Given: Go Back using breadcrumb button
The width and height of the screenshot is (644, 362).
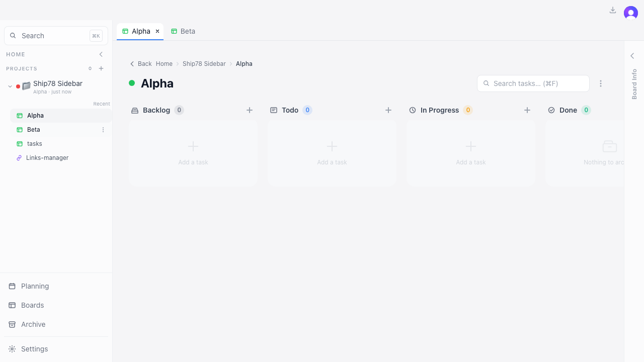Looking at the screenshot, I should [141, 64].
